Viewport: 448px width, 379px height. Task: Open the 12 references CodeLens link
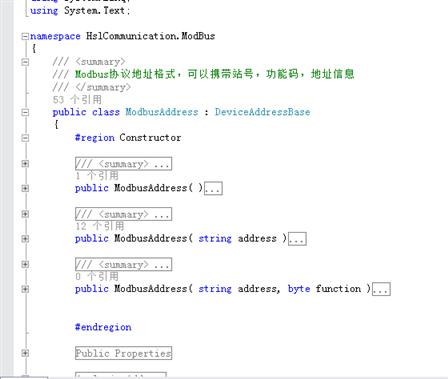[x=100, y=226]
